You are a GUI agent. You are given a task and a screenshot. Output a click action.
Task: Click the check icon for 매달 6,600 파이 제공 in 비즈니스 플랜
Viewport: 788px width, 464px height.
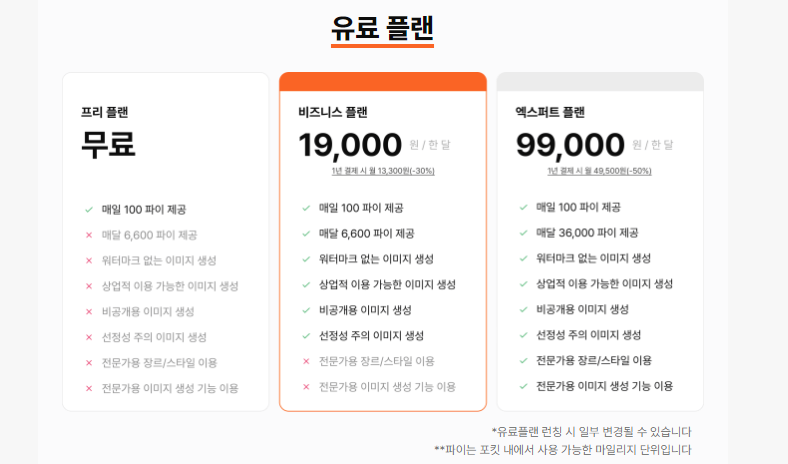tap(306, 233)
